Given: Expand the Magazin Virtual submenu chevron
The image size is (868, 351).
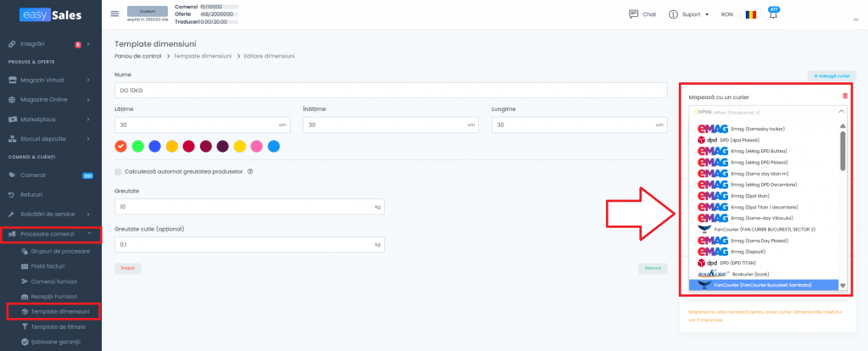Looking at the screenshot, I should [88, 81].
